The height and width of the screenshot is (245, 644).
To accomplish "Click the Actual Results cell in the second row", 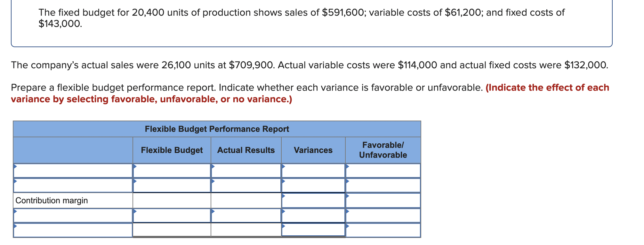I will point(246,186).
